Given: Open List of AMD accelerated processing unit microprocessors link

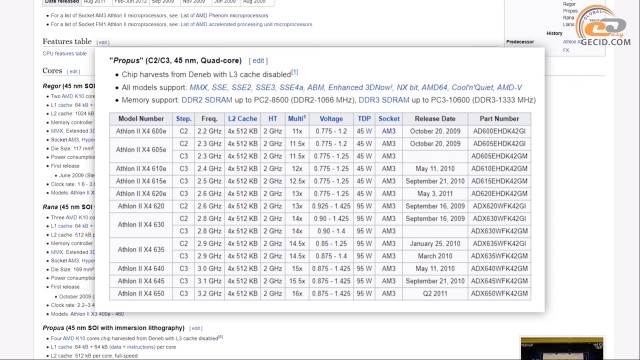Looking at the screenshot, I should click(246, 24).
